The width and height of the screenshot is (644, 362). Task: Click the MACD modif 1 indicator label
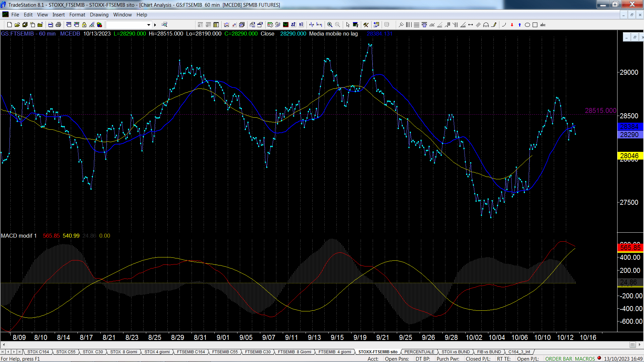click(19, 236)
